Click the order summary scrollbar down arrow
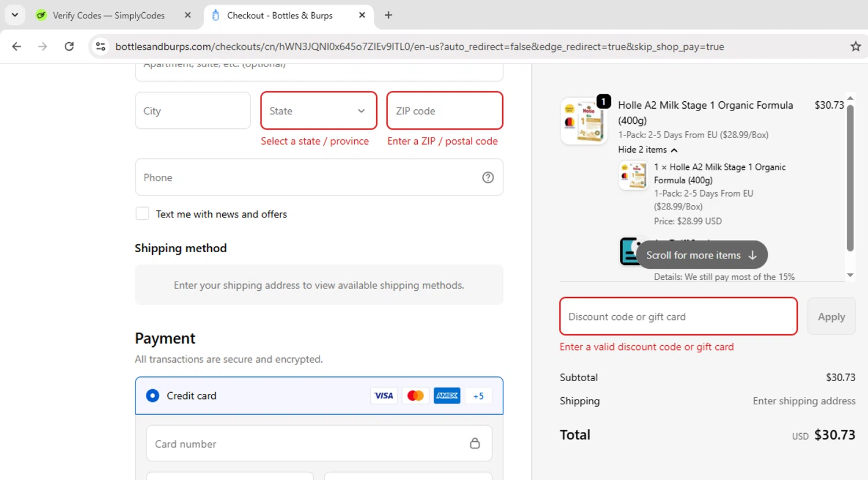 coord(850,275)
